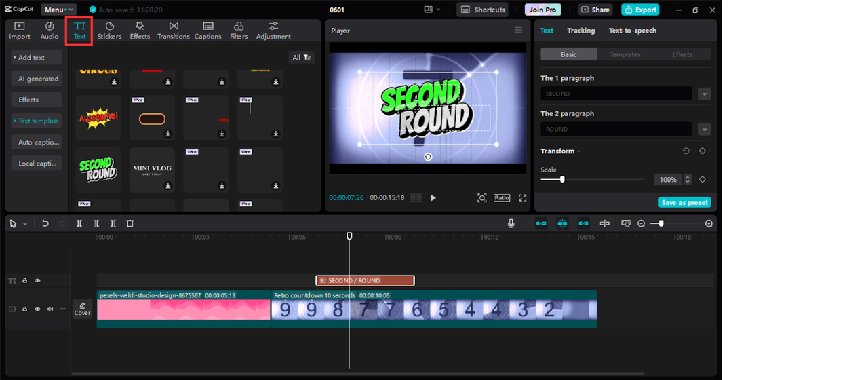Select AI generated text option
This screenshot has height=380, width=868.
(x=36, y=79)
